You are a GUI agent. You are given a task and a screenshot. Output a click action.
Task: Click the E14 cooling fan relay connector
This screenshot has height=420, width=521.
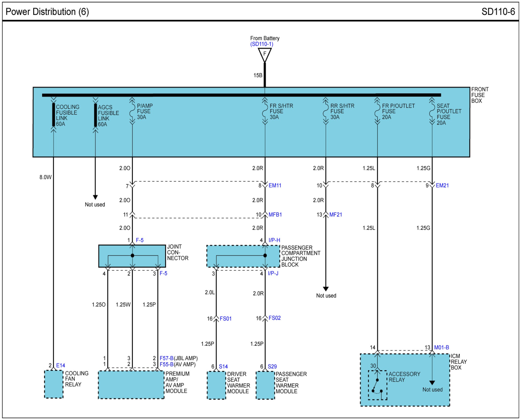60,366
